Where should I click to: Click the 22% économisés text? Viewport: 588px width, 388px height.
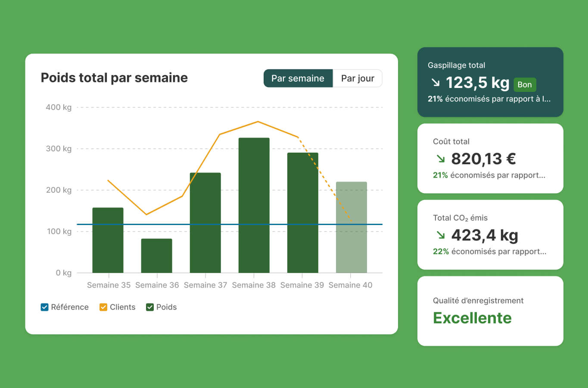490,251
